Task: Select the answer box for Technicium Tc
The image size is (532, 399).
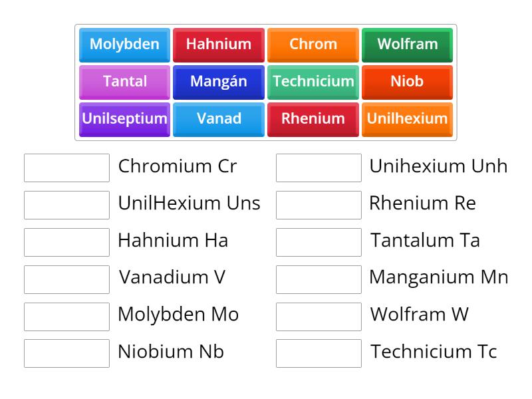Action: coord(319,353)
